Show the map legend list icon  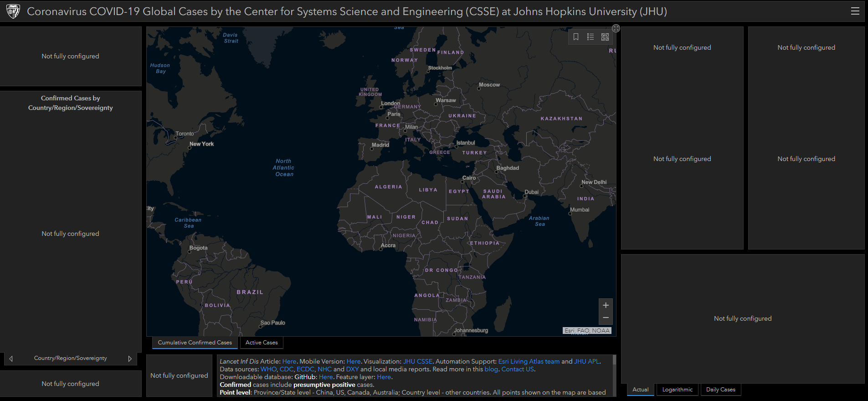point(591,37)
